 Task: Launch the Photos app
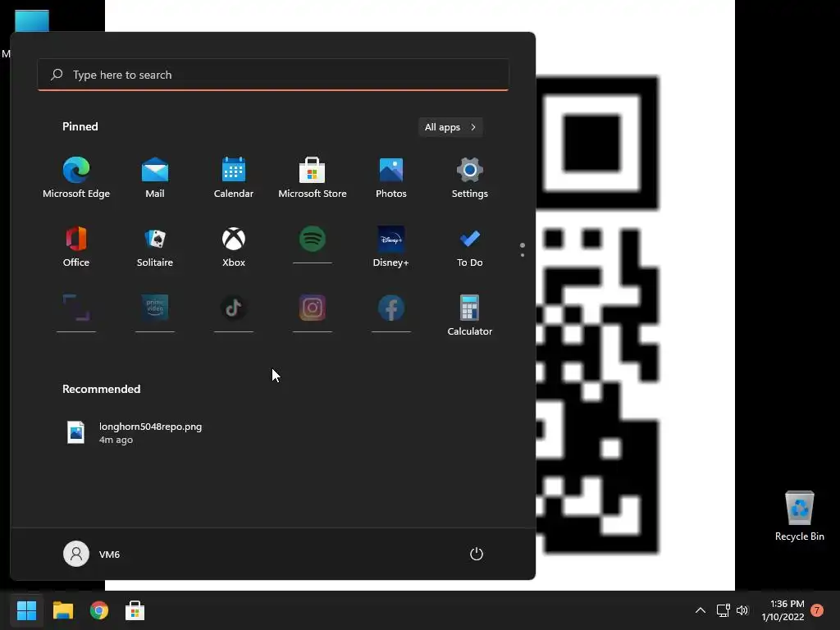pos(391,178)
